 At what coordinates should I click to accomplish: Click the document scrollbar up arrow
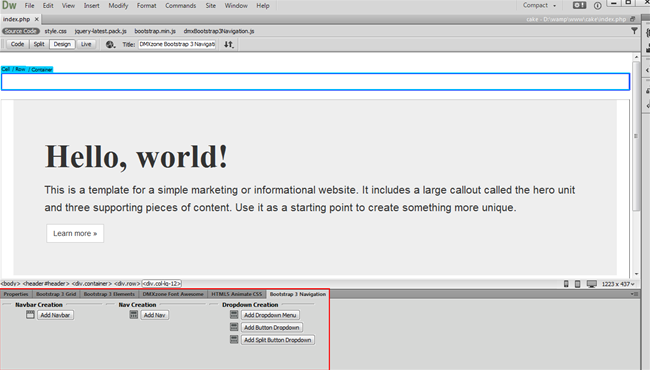coord(636,57)
